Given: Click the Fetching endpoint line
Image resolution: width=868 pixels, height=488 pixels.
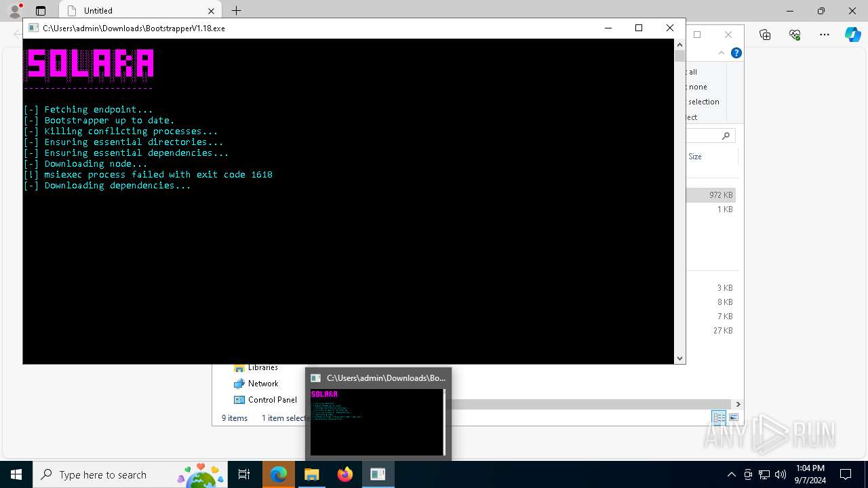Looking at the screenshot, I should 88,109.
